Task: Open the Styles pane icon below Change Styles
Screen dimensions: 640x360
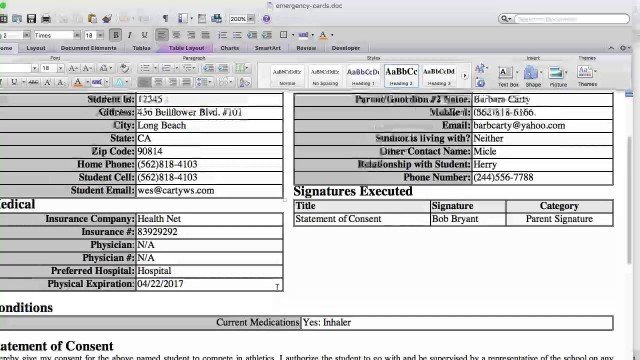Action: [x=480, y=83]
